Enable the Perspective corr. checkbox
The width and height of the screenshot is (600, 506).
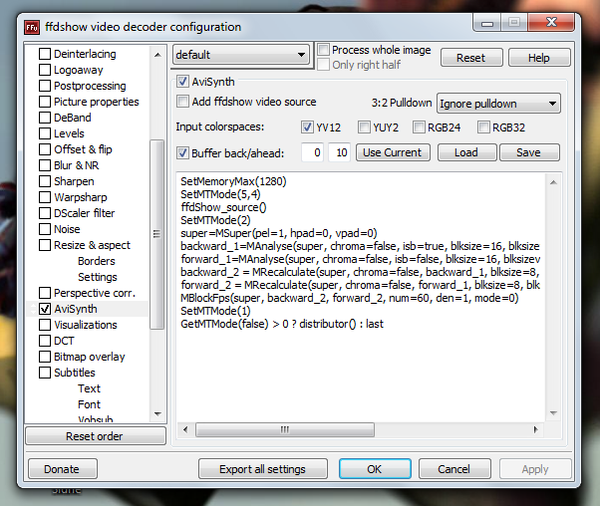[x=45, y=293]
